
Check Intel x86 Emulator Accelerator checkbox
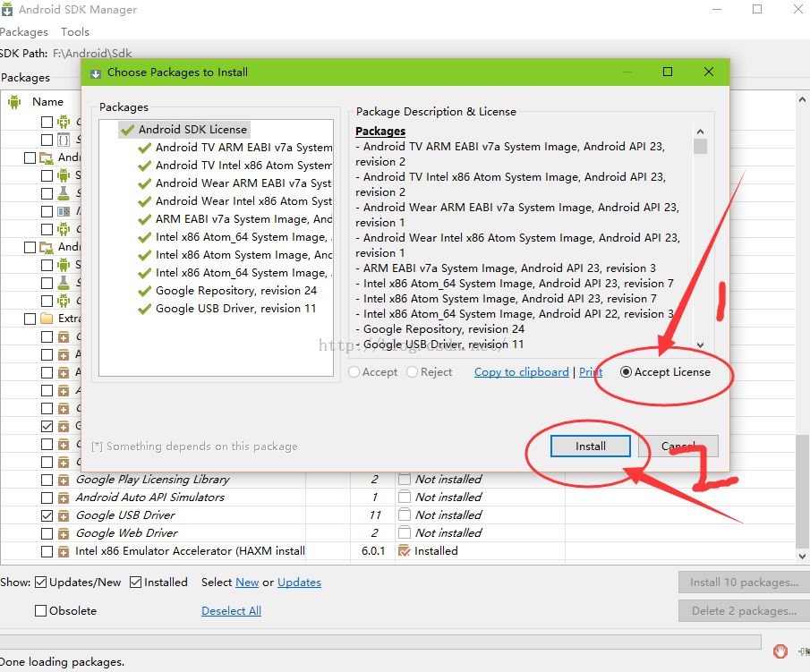[x=47, y=552]
